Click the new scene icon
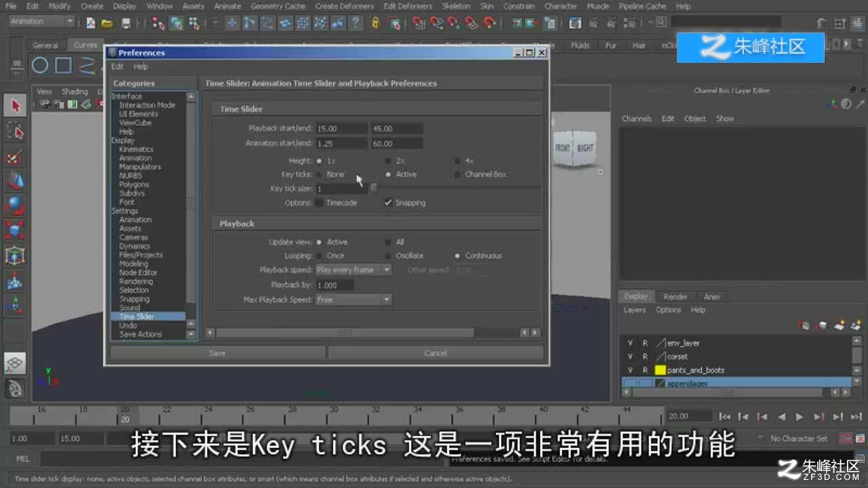The height and width of the screenshot is (488, 868). coord(90,24)
